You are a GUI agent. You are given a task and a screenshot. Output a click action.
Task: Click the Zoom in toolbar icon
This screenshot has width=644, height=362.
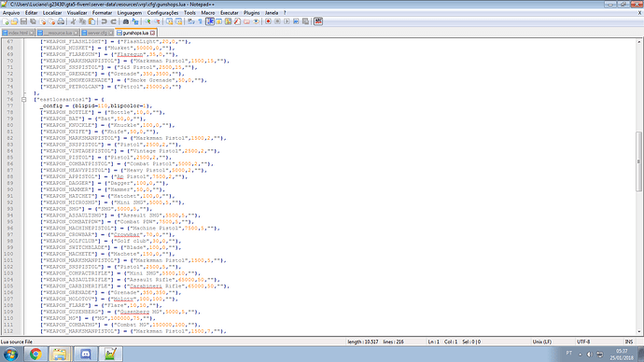click(x=147, y=21)
